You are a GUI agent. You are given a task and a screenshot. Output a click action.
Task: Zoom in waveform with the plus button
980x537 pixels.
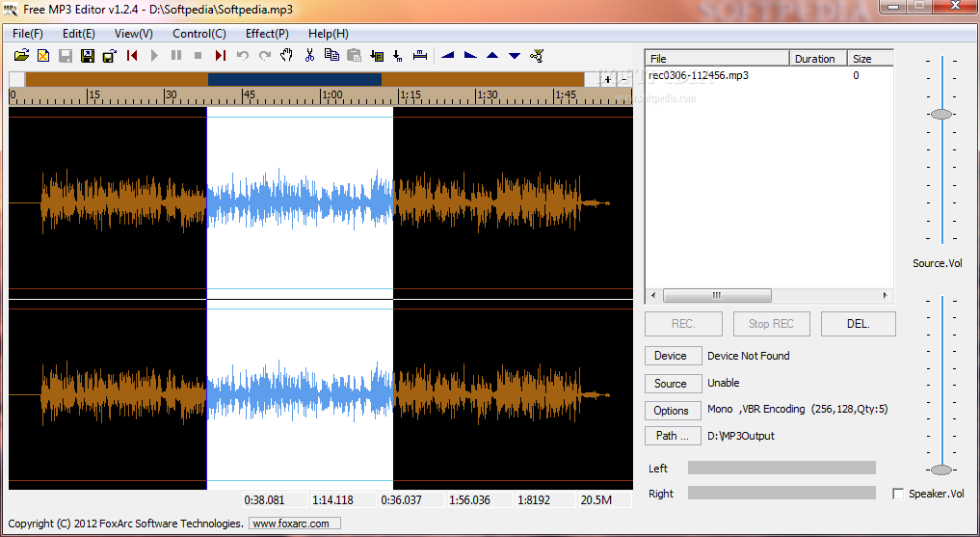607,79
